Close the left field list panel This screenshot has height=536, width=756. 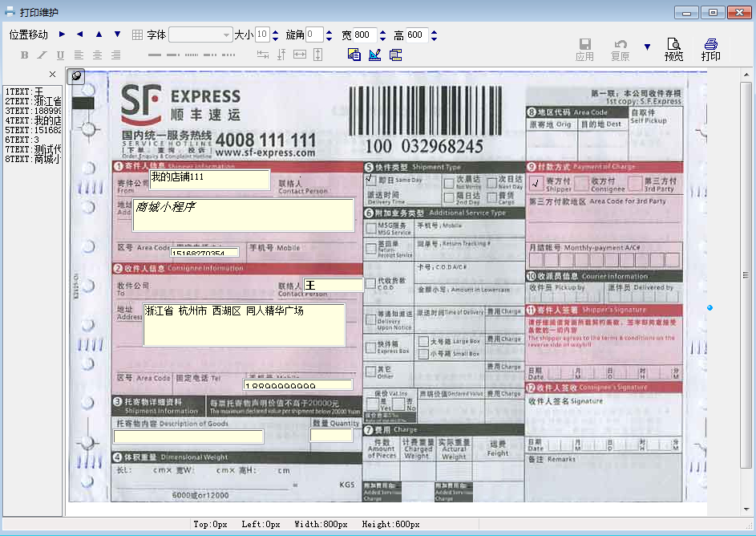click(x=53, y=75)
